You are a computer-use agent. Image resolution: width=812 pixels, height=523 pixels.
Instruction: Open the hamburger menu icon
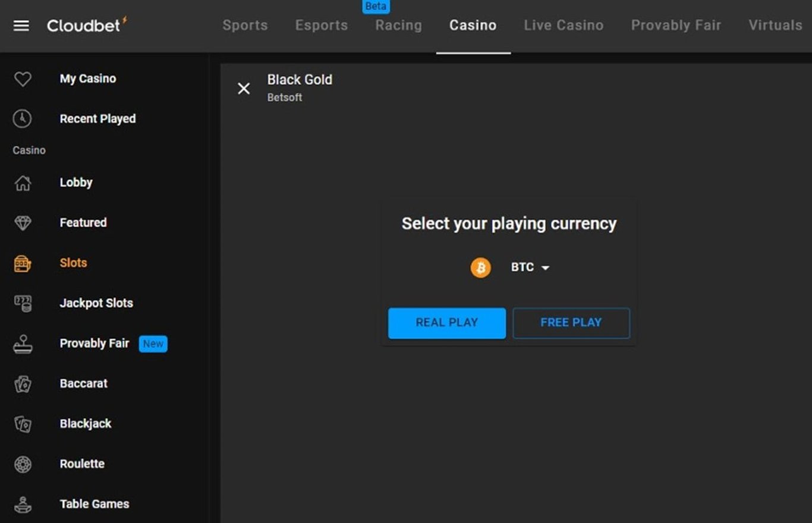point(21,26)
